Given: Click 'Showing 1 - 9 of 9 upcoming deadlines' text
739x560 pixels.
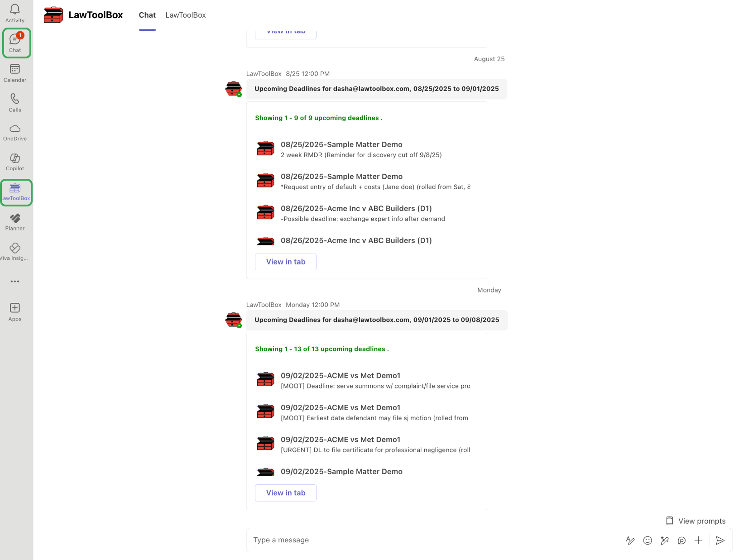Looking at the screenshot, I should (x=318, y=118).
